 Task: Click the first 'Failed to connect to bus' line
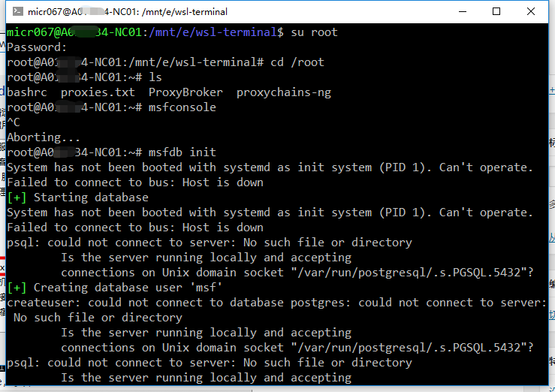135,182
